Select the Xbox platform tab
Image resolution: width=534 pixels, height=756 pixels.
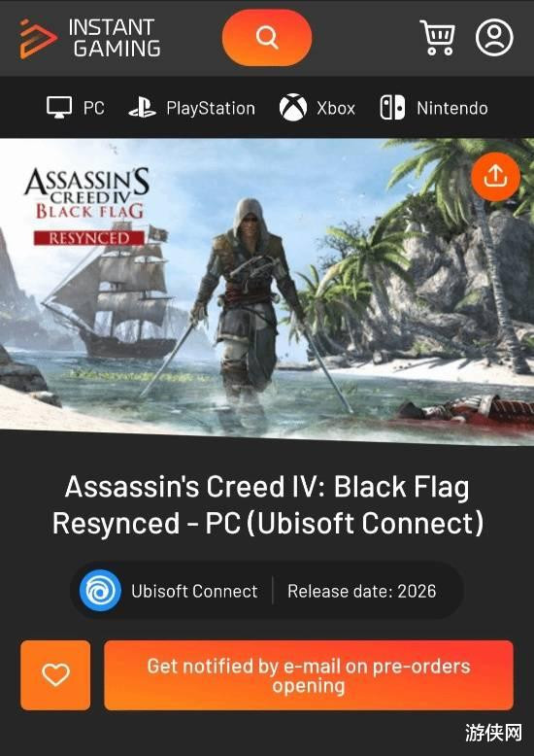click(317, 108)
